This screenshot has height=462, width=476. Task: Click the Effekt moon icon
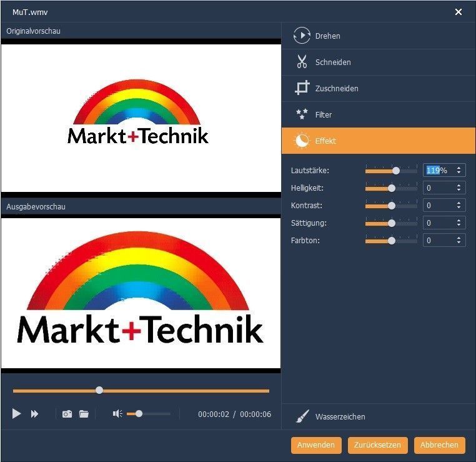302,141
